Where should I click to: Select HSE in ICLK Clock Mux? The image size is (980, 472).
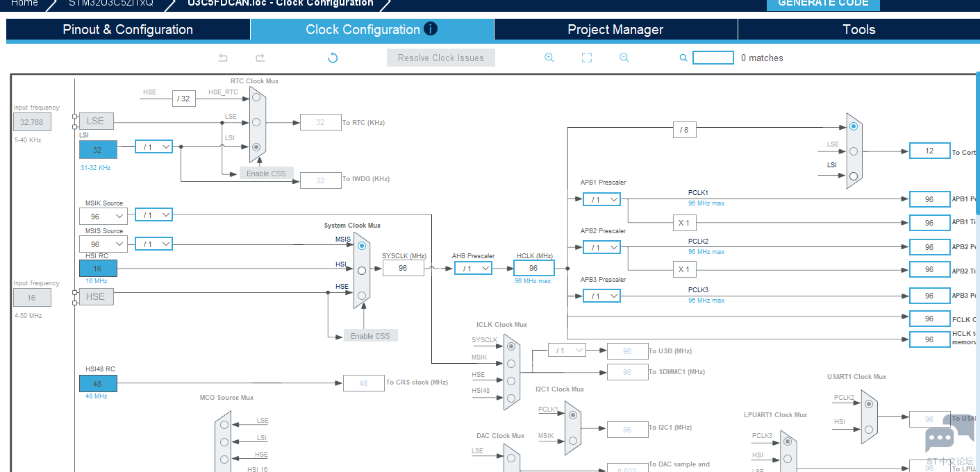pyautogui.click(x=510, y=380)
